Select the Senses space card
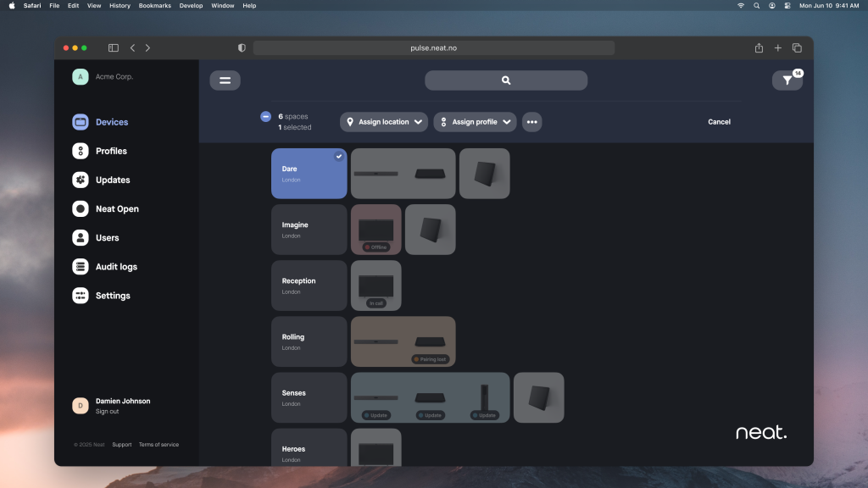 (x=309, y=397)
